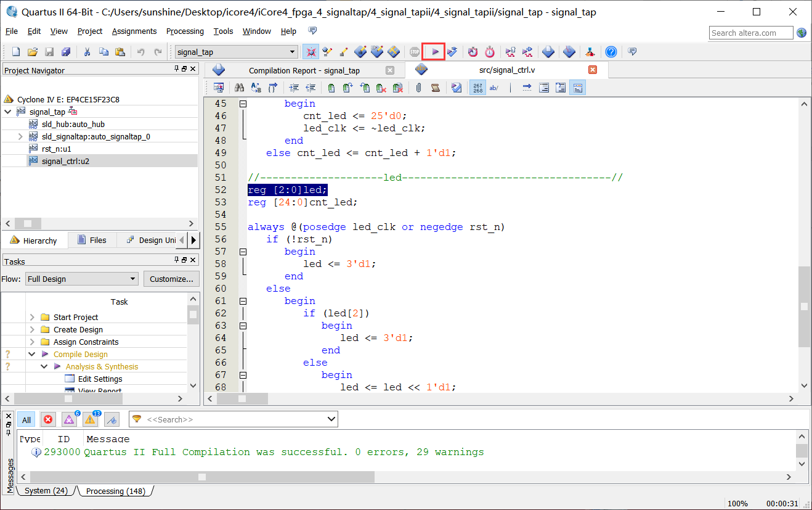Switch to Compilation Report - signal_tap tab
The height and width of the screenshot is (510, 812).
click(x=304, y=70)
